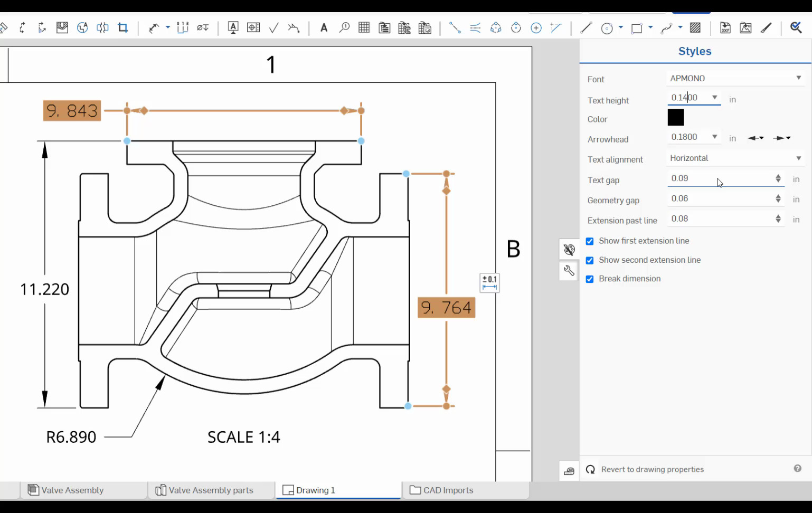Select the highlighted 9.843 dimension text
The image size is (812, 513).
(72, 111)
